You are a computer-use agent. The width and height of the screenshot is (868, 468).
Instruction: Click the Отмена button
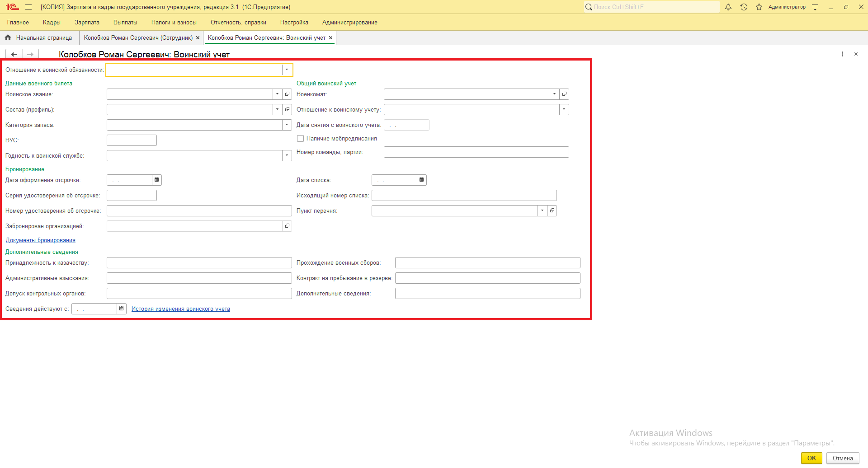pos(843,458)
